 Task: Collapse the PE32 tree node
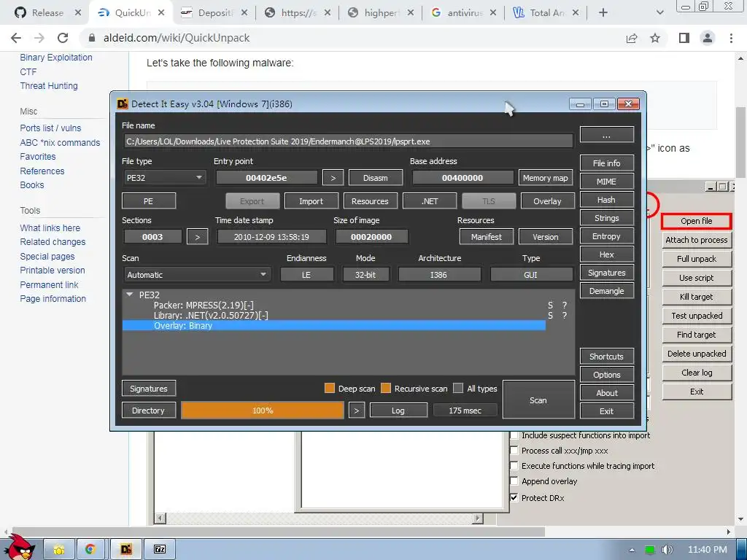[129, 295]
